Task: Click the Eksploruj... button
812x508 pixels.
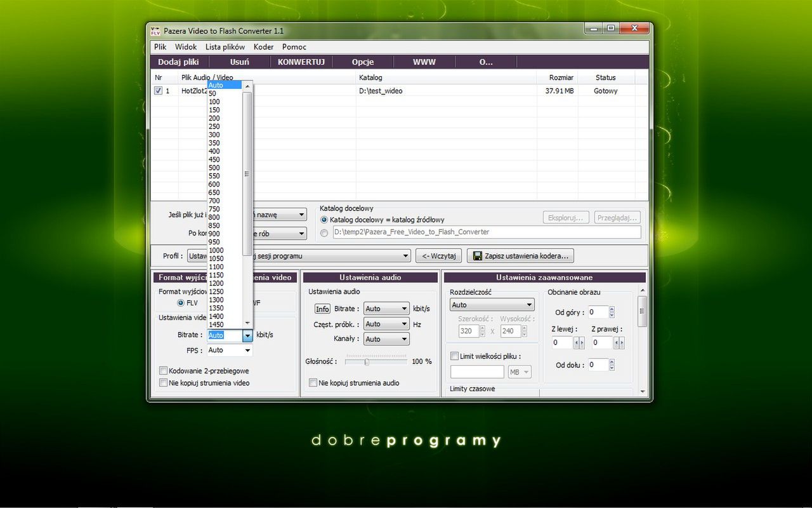Action: coord(566,218)
